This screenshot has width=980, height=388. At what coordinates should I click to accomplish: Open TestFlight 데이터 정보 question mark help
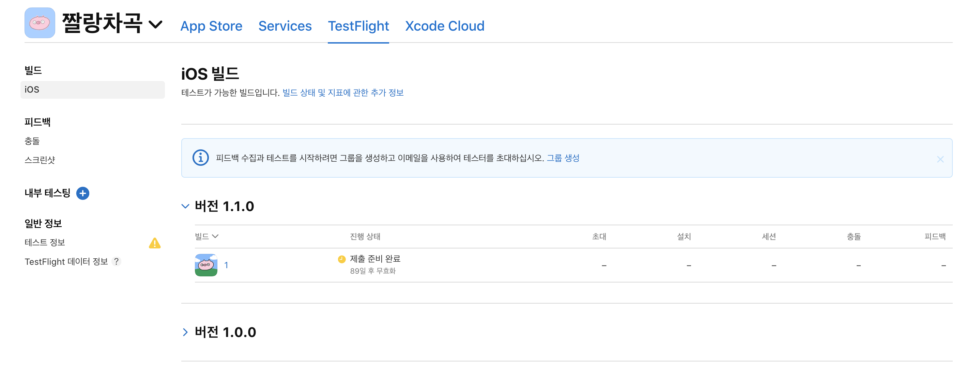point(117,261)
